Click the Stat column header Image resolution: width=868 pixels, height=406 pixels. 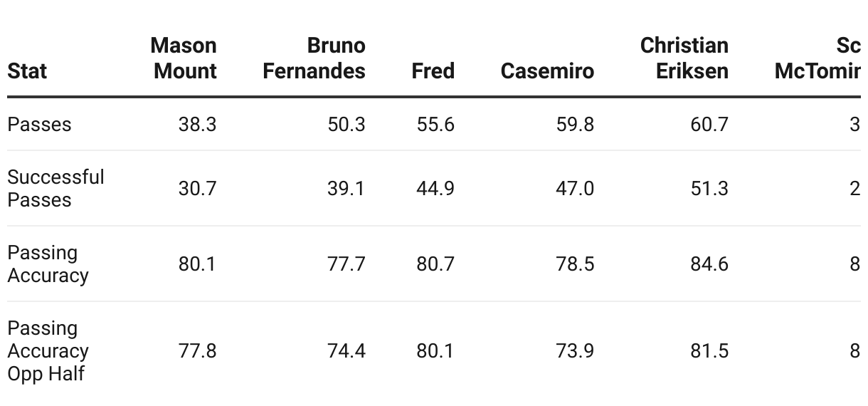27,71
